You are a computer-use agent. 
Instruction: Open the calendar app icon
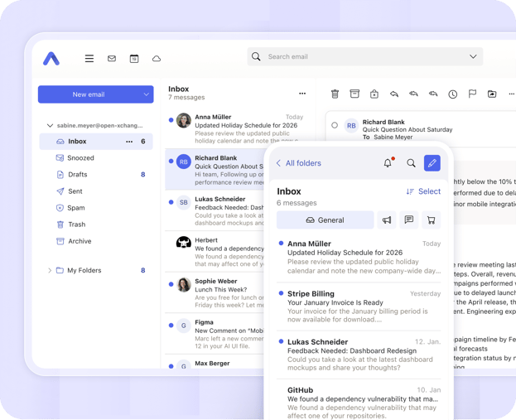click(134, 59)
